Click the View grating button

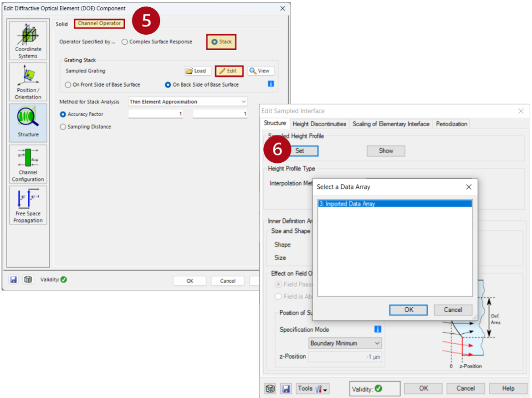click(x=260, y=71)
